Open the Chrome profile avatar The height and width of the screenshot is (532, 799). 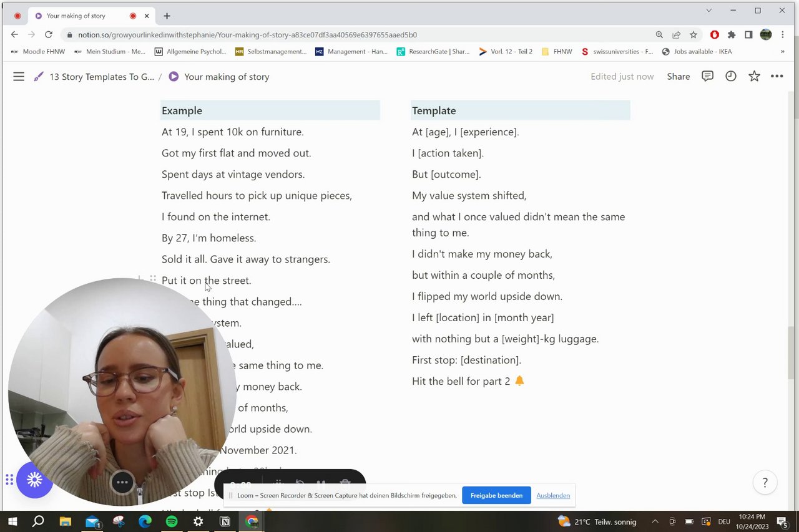(x=766, y=35)
